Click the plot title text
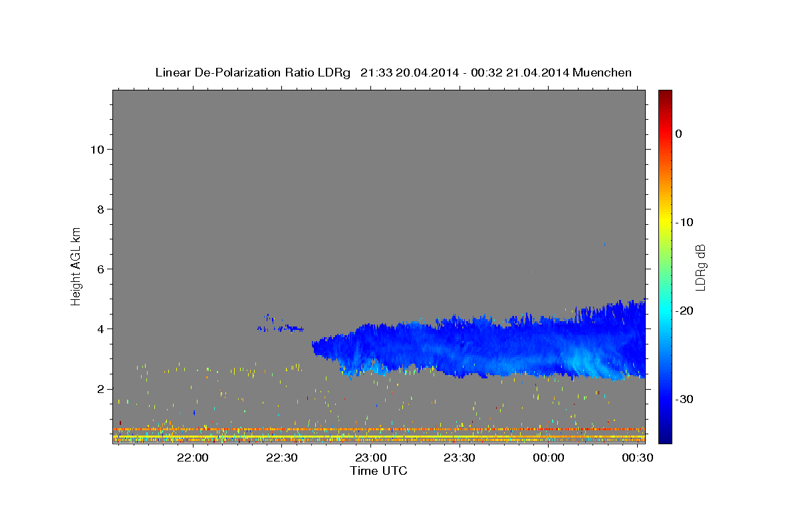This screenshot has height=532, width=798. [x=394, y=72]
